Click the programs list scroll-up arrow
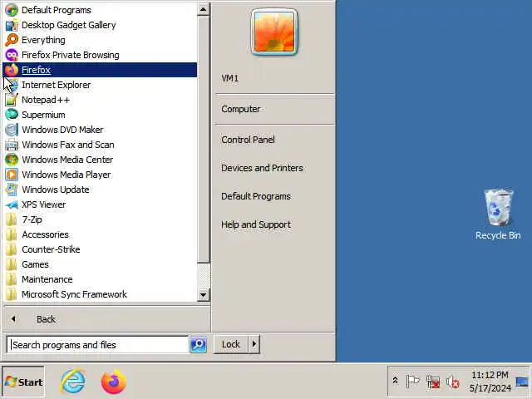 pyautogui.click(x=203, y=9)
